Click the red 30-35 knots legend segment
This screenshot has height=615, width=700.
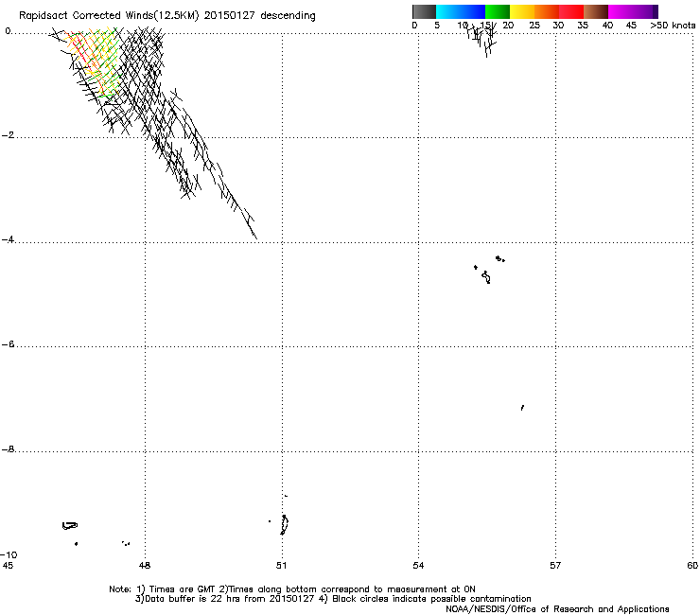(571, 11)
